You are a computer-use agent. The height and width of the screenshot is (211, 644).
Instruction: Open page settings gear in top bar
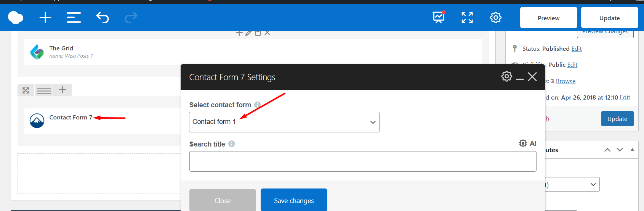click(x=496, y=18)
